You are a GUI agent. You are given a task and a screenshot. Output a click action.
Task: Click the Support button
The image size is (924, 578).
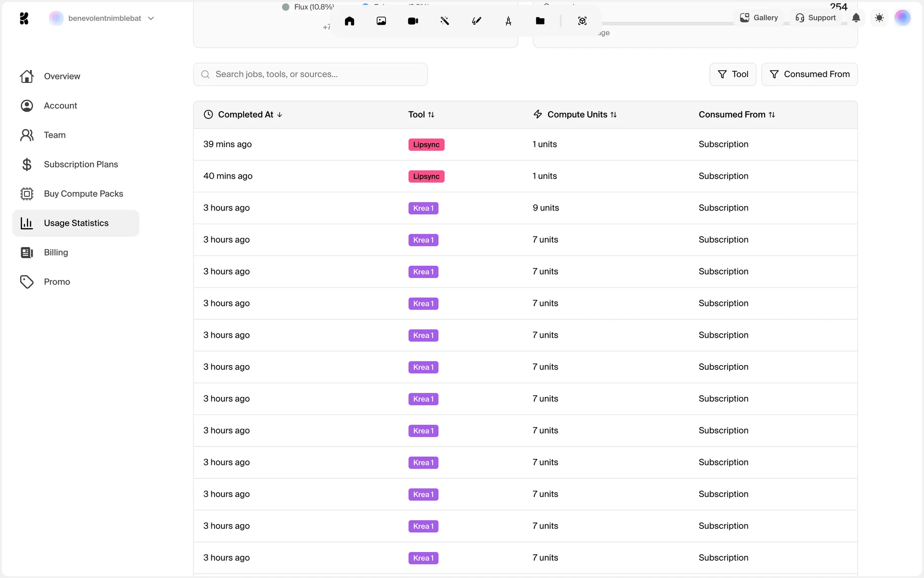[816, 18]
